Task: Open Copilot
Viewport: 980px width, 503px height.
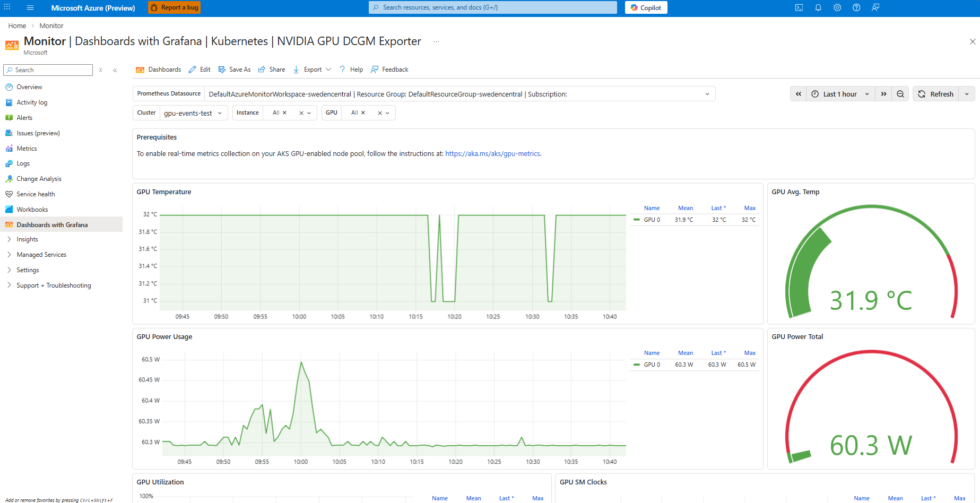Action: [646, 7]
